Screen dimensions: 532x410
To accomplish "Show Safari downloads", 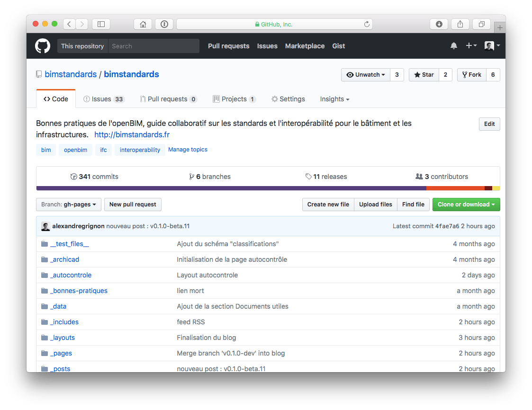I will pyautogui.click(x=439, y=24).
